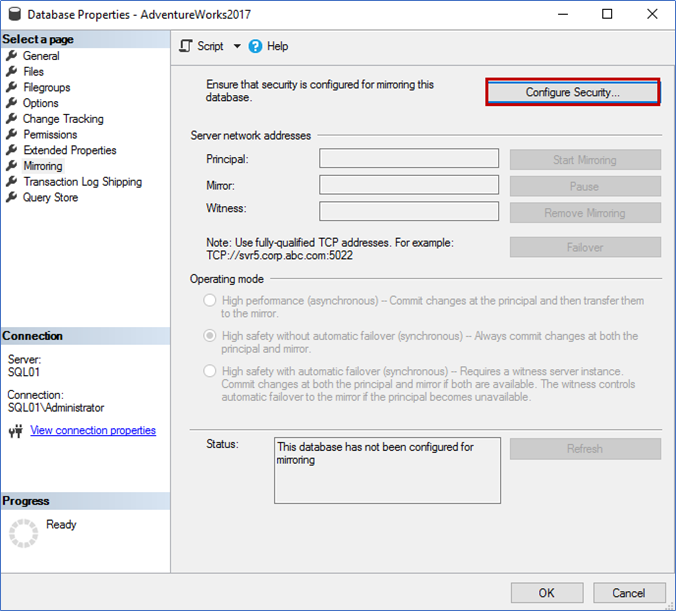Click the Ready progress status
The image size is (676, 611).
pyautogui.click(x=61, y=524)
